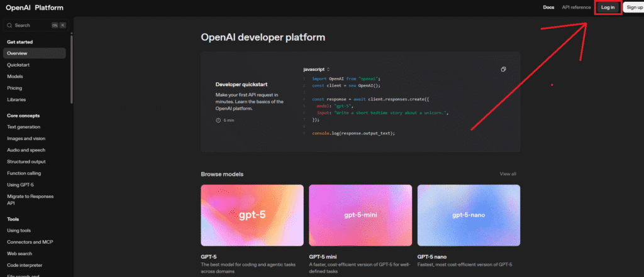644x277 pixels.
Task: Click the OpenAI Platform logo
Action: click(x=35, y=8)
